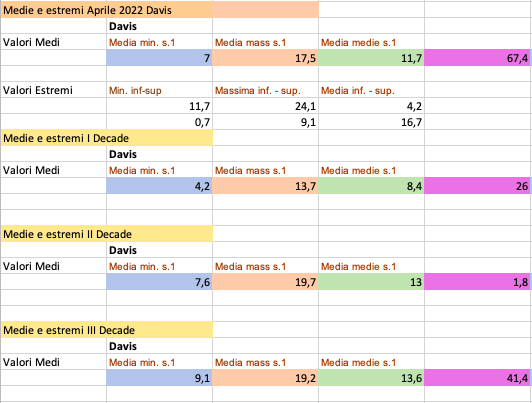The height and width of the screenshot is (403, 532).
Task: Click the cell with value 16,7
Action: 372,122
